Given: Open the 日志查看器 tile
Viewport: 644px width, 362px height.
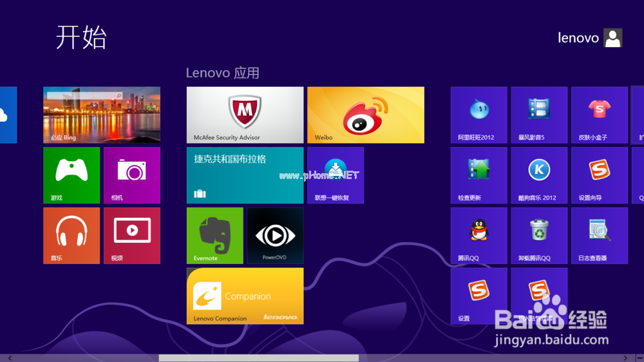Looking at the screenshot, I should 600,236.
